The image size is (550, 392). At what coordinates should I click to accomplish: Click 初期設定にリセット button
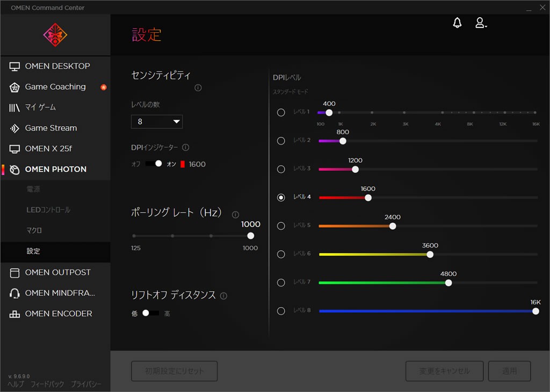point(175,371)
